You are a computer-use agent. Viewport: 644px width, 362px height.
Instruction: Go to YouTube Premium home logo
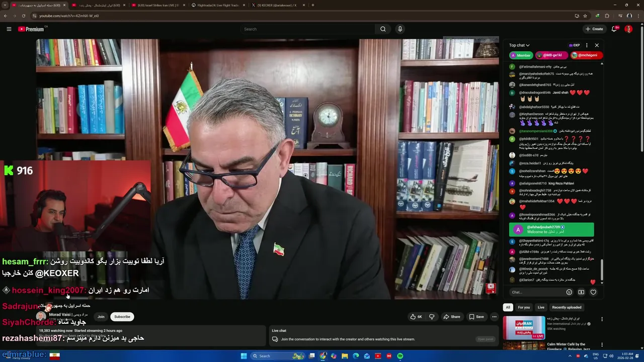point(31,29)
